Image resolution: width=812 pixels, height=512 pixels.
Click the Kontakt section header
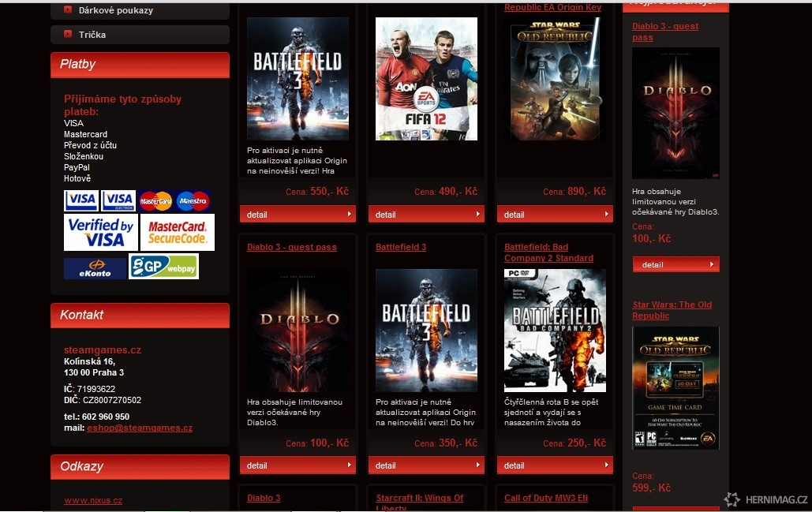pos(140,316)
